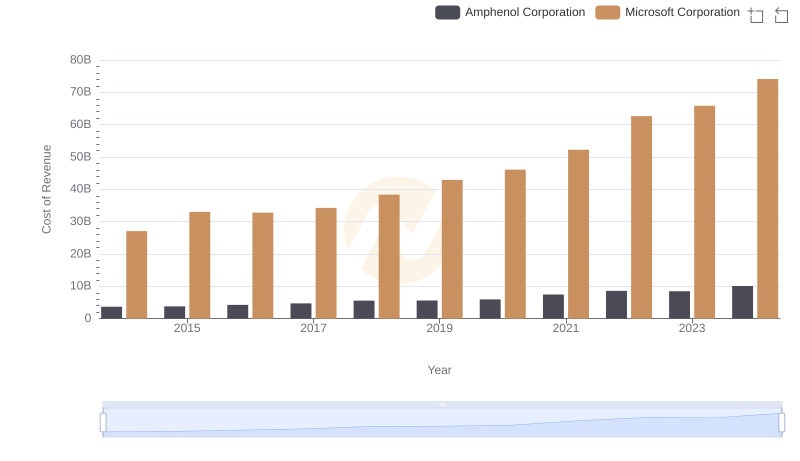Select the Microsoft bar for 2024
Image resolution: width=800 pixels, height=461 pixels.
coord(767,198)
